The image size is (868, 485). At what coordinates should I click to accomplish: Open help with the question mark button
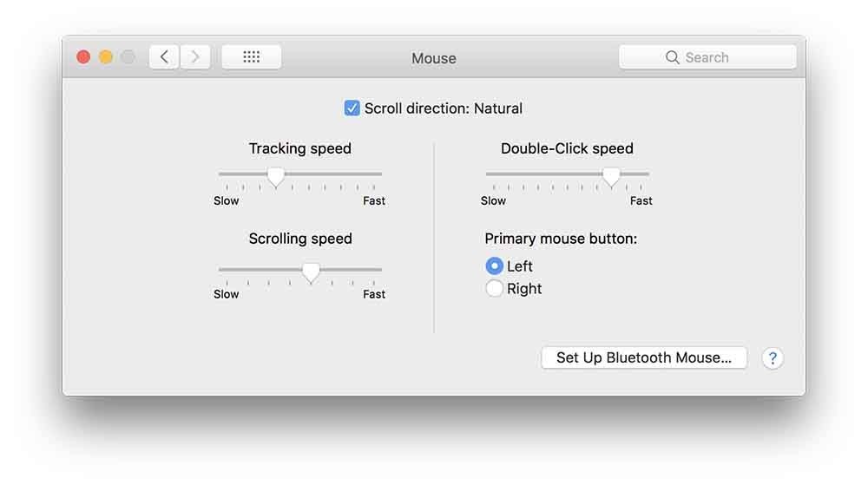coord(773,358)
